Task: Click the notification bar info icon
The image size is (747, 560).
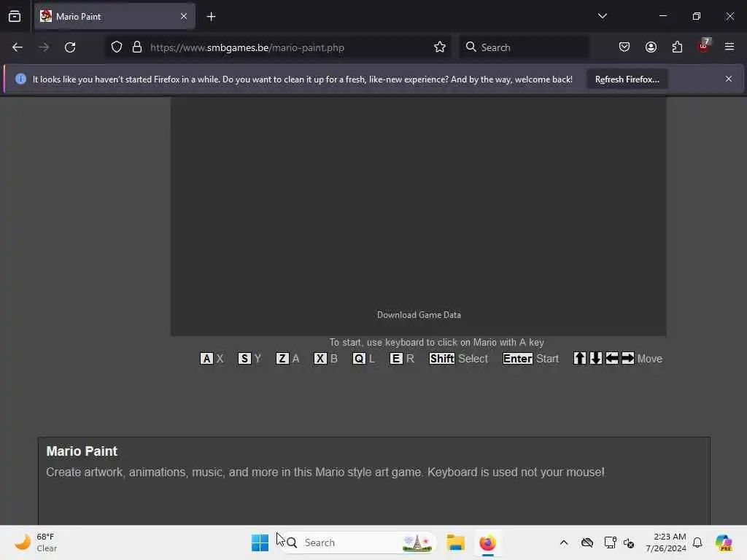Action: (20, 79)
